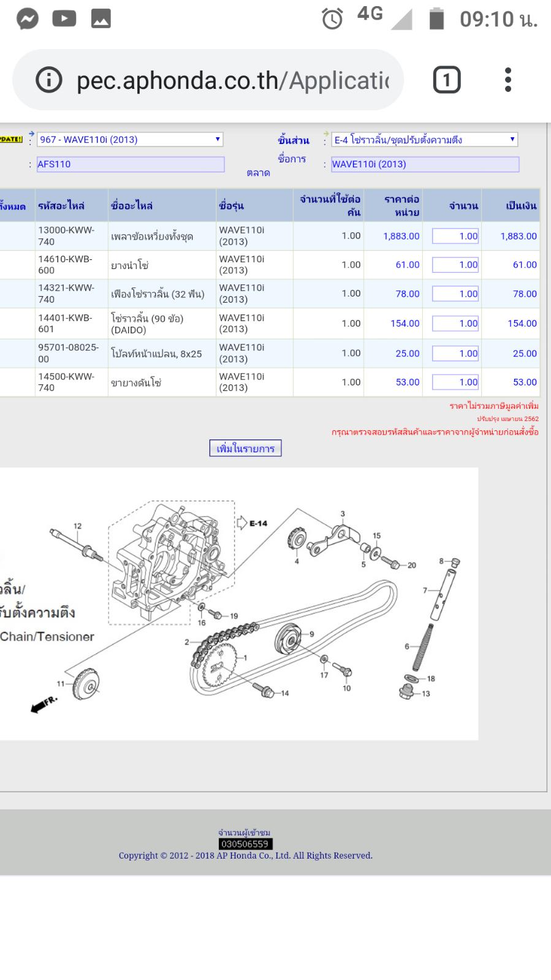
Task: Tap the YouTube notification icon
Action: tap(64, 18)
